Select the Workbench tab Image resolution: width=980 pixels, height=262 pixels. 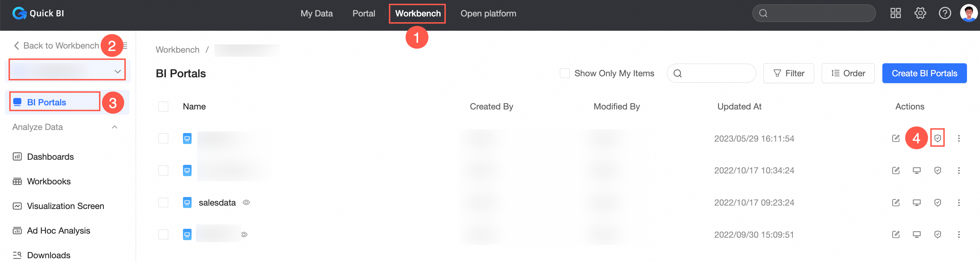(418, 14)
